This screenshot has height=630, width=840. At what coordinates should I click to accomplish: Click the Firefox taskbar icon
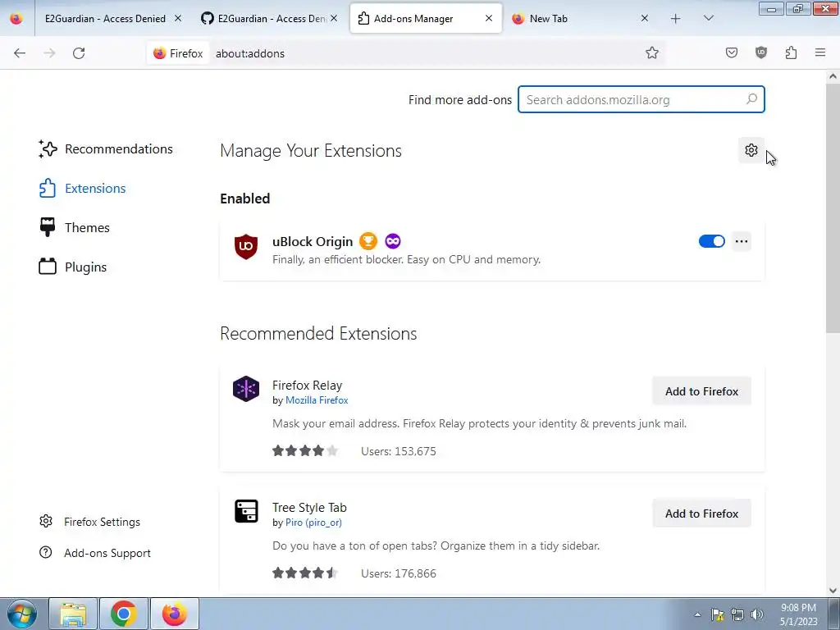click(175, 614)
